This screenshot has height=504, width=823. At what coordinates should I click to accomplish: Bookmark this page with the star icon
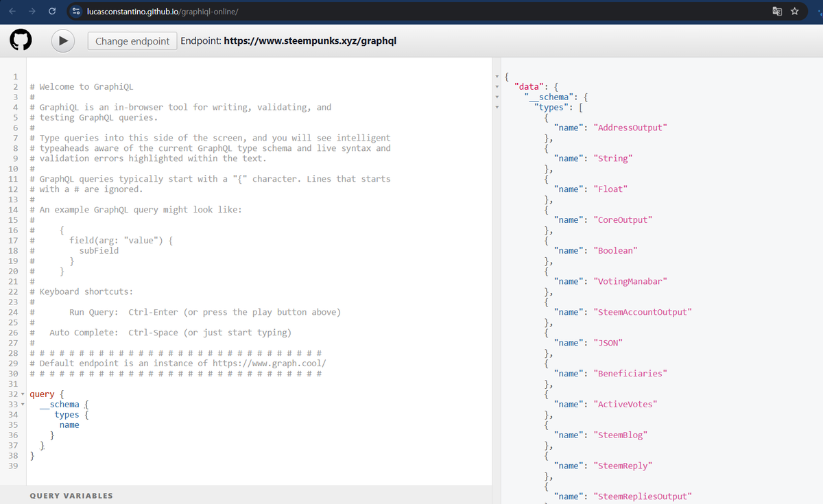tap(796, 11)
